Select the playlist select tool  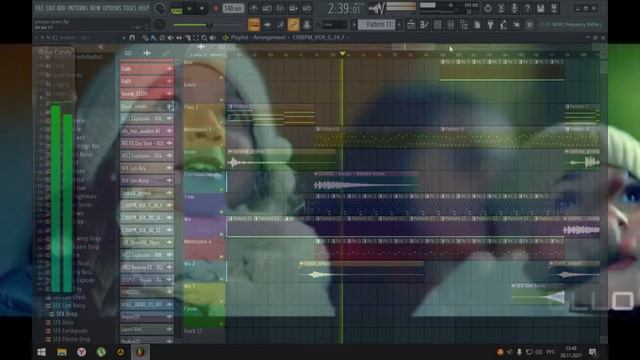[x=196, y=38]
